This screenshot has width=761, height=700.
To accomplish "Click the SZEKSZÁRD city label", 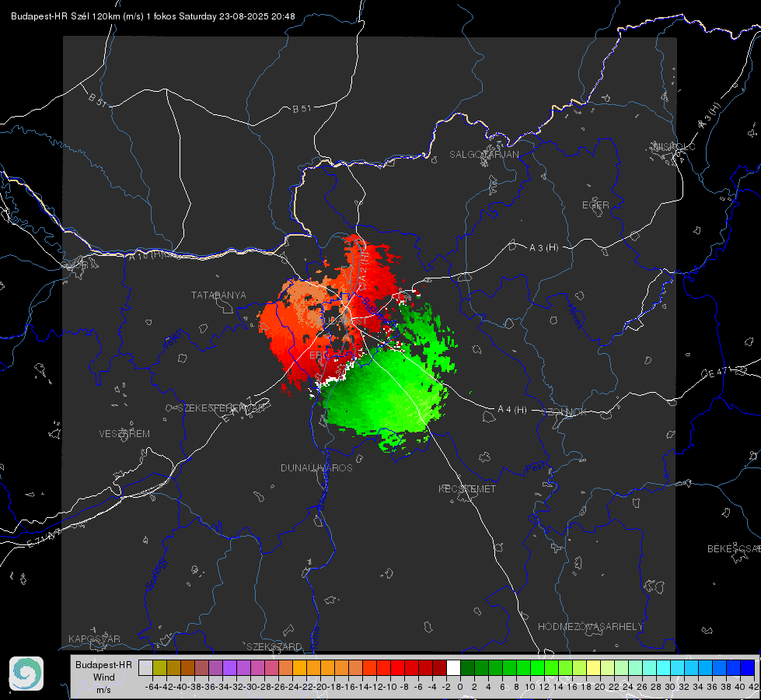I will [x=274, y=646].
